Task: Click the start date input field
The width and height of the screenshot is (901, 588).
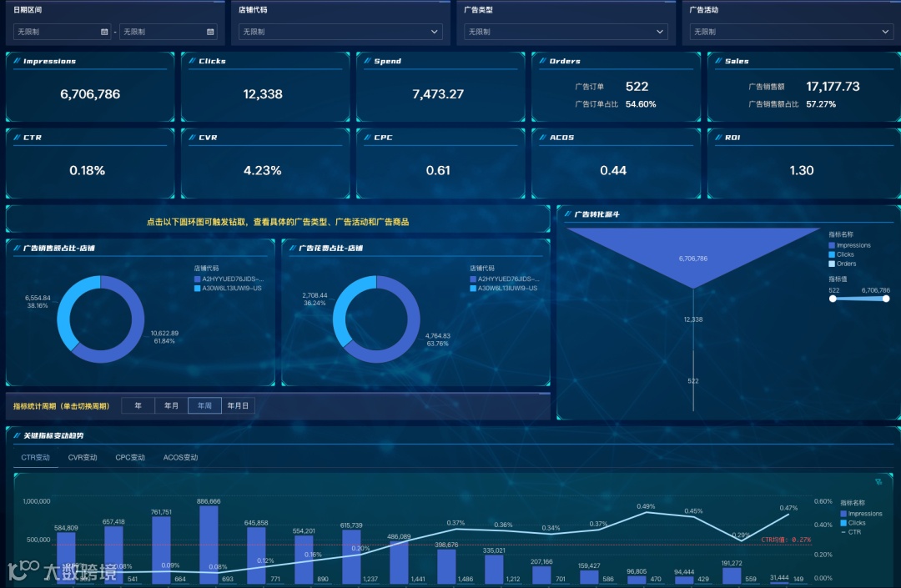Action: pyautogui.click(x=62, y=33)
